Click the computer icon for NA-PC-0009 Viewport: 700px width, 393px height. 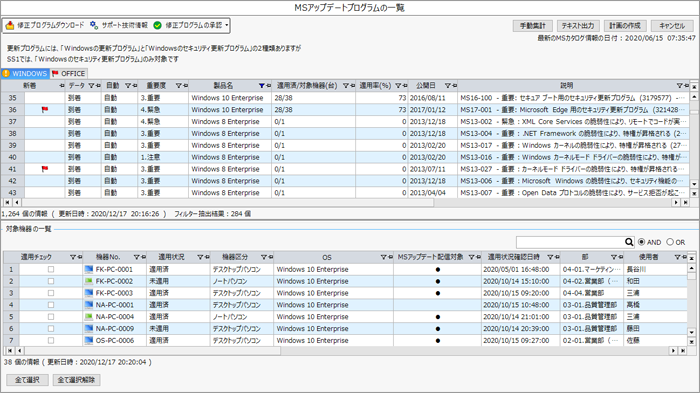88,328
